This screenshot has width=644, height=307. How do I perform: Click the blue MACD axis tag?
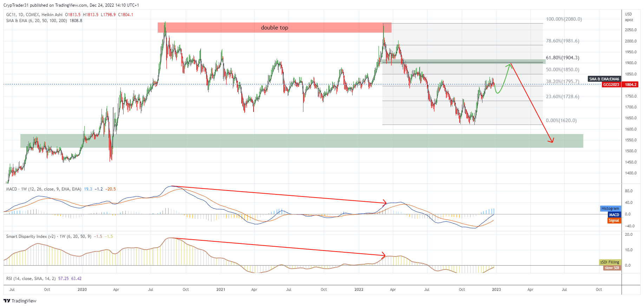pos(614,214)
